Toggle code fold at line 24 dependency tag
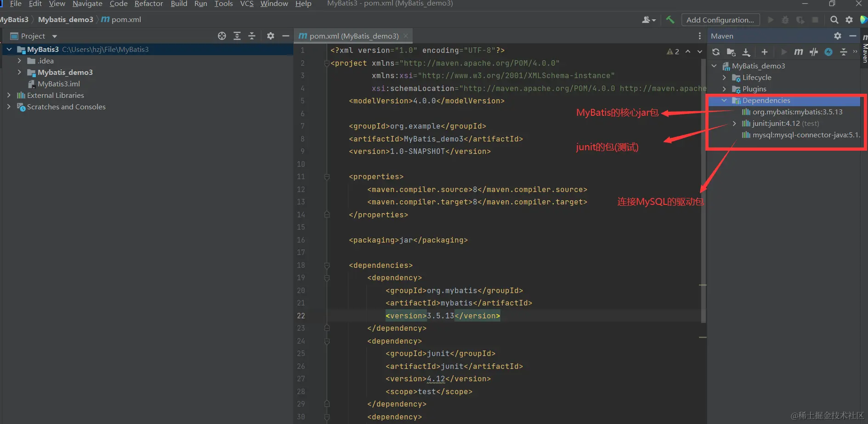The image size is (868, 424). click(327, 341)
